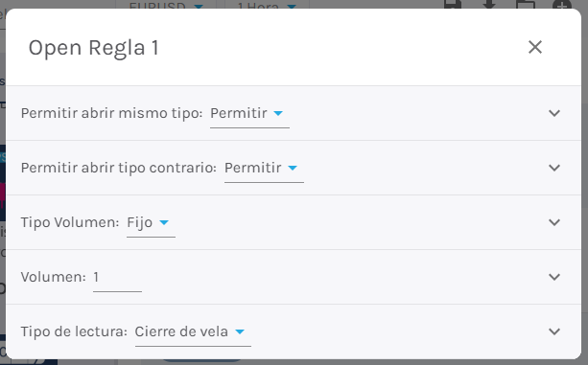Screen dimensions: 588x365
Task: Click the Volumen value input field
Action: [x=117, y=278]
